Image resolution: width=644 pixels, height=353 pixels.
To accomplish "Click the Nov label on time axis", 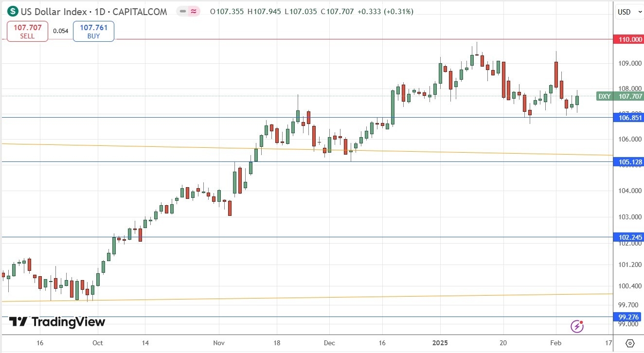I will [219, 342].
